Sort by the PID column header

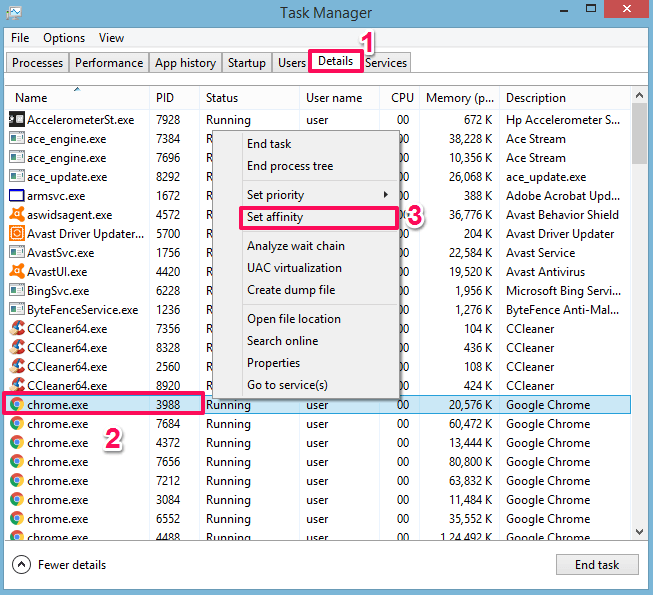point(174,98)
